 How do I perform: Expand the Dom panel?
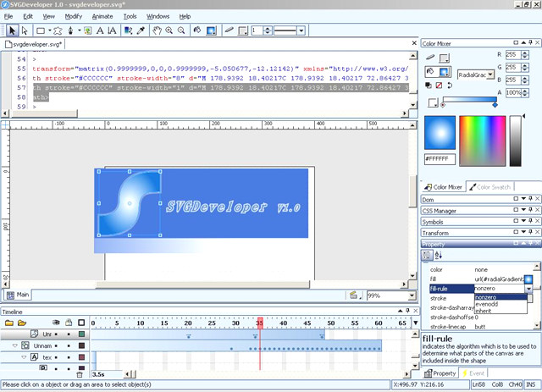point(523,199)
